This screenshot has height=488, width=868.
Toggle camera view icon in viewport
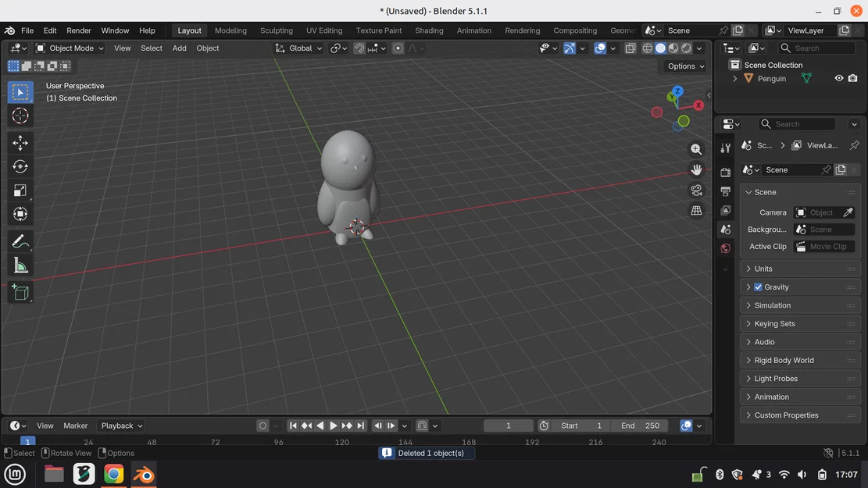tap(696, 191)
